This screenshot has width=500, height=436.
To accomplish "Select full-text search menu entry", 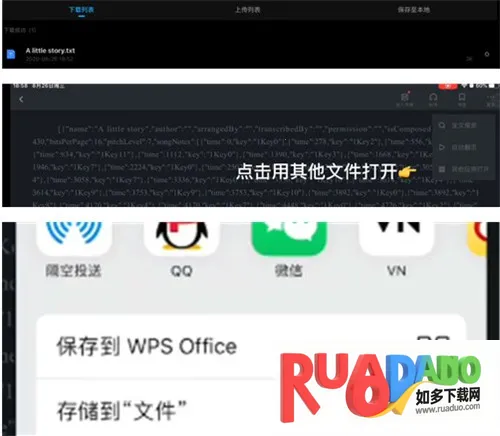I will click(x=463, y=126).
